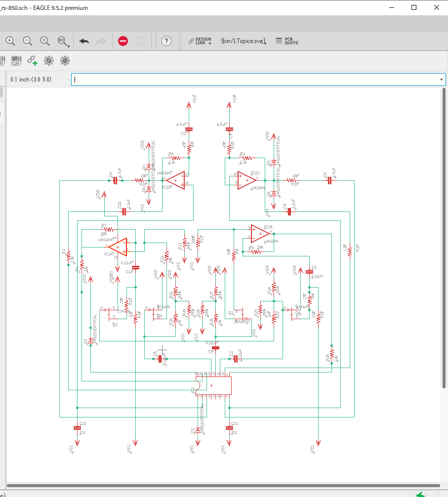
Task: Click the green lightning status icon
Action: click(x=420, y=494)
